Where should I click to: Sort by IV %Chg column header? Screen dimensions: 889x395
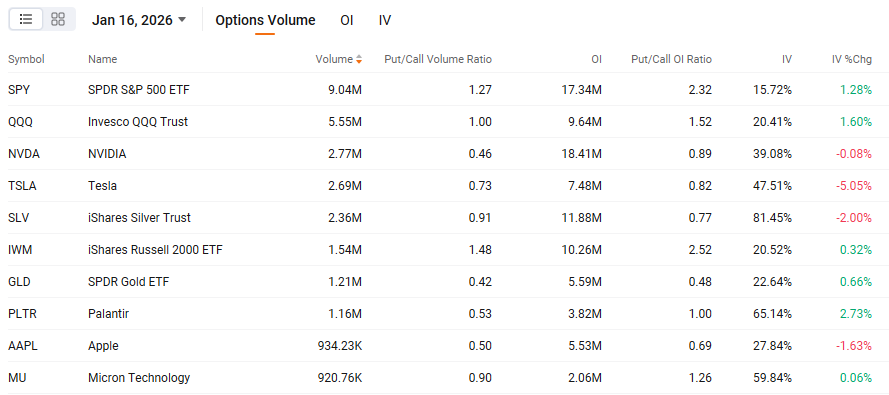[852, 59]
